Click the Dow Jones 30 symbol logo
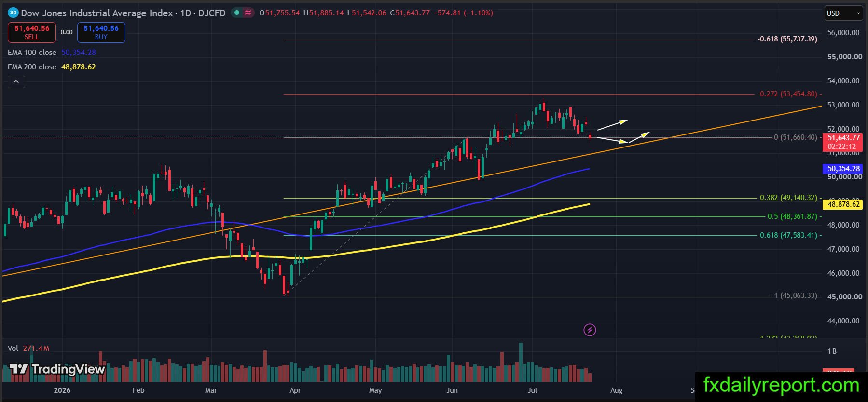Screen dimensions: 868x402 click(13, 13)
